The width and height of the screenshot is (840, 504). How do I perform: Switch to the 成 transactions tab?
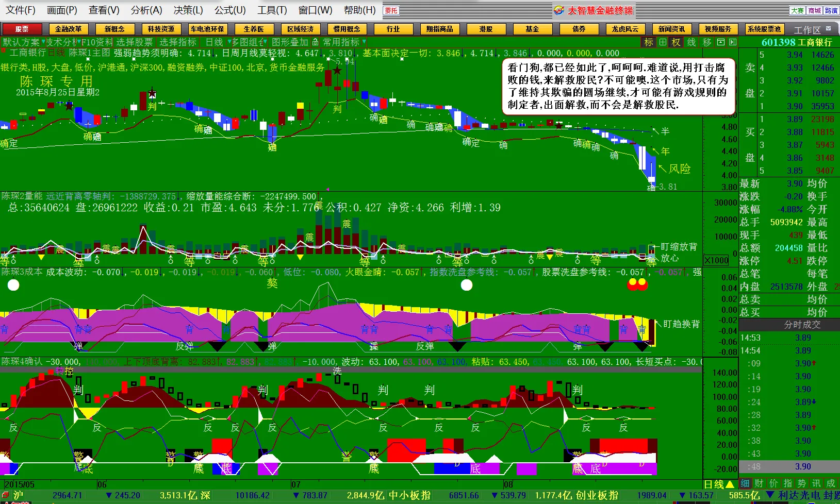831,483
